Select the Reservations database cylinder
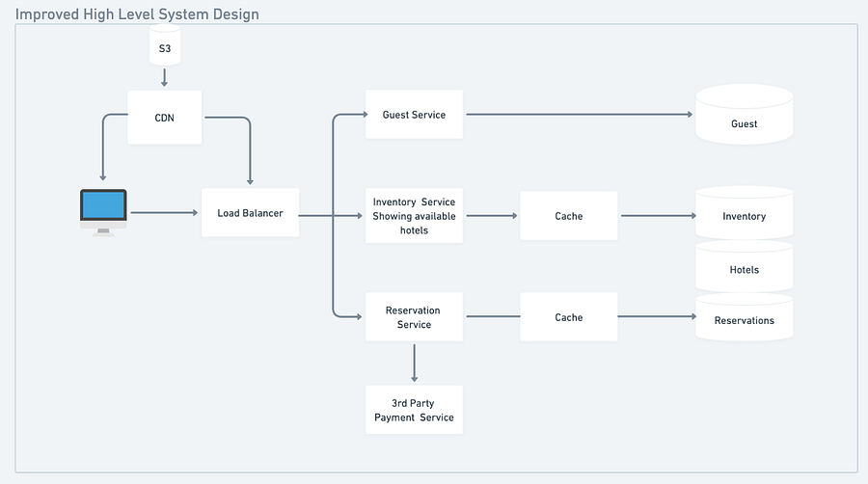 tap(744, 317)
